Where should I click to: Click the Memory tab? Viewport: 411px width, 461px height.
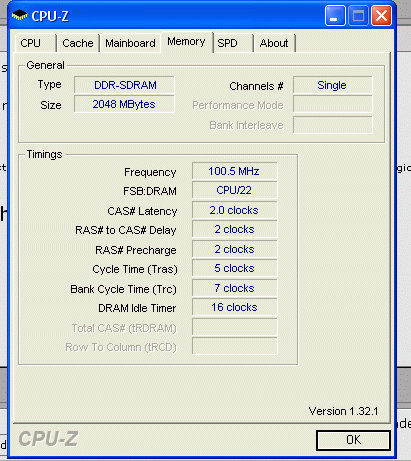pos(187,42)
